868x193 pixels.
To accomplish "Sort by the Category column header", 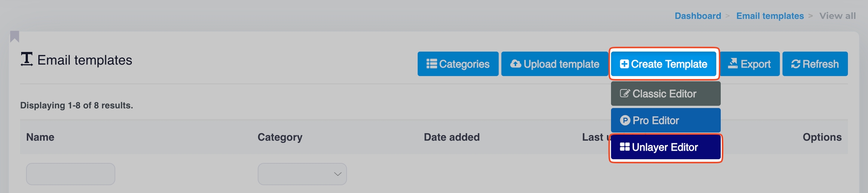I will tap(280, 137).
